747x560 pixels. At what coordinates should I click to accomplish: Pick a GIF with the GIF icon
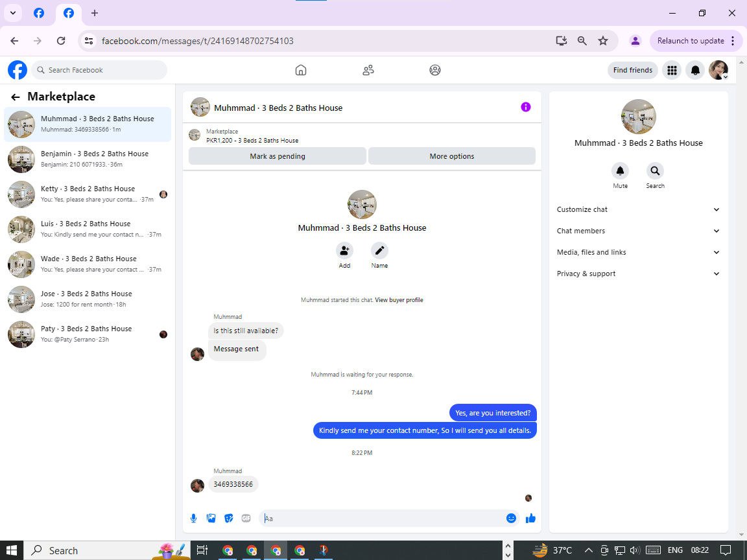click(x=246, y=518)
